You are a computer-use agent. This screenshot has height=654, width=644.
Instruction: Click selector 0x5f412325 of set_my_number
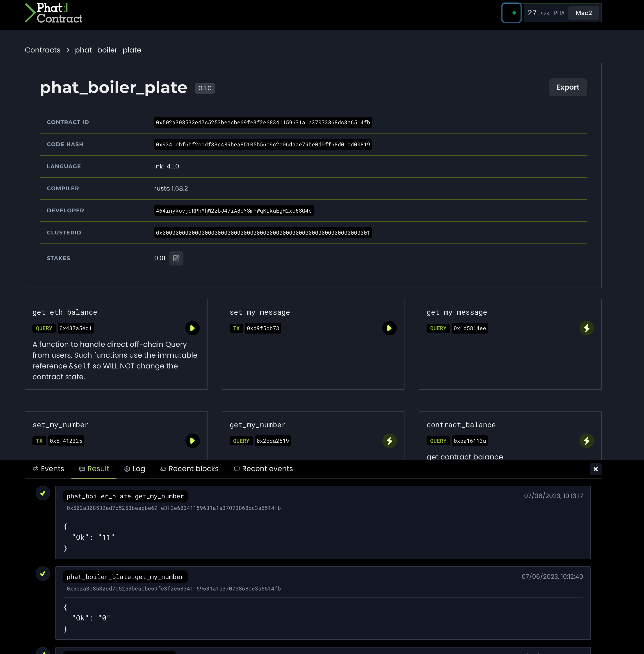click(66, 441)
